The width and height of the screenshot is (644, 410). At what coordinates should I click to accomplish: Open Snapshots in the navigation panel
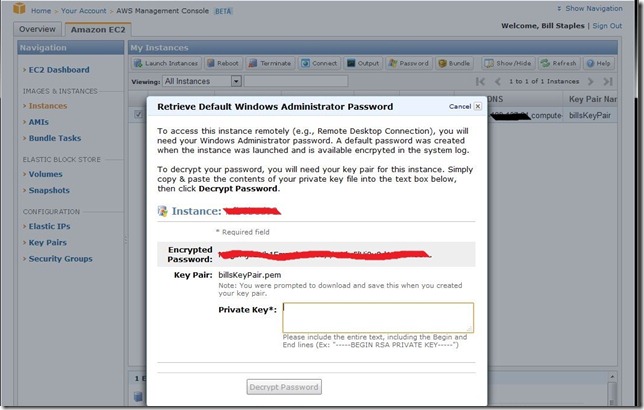pyautogui.click(x=49, y=190)
